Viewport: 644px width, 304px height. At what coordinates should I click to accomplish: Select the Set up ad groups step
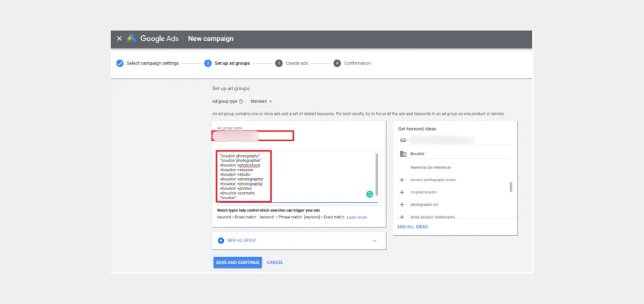[x=232, y=63]
